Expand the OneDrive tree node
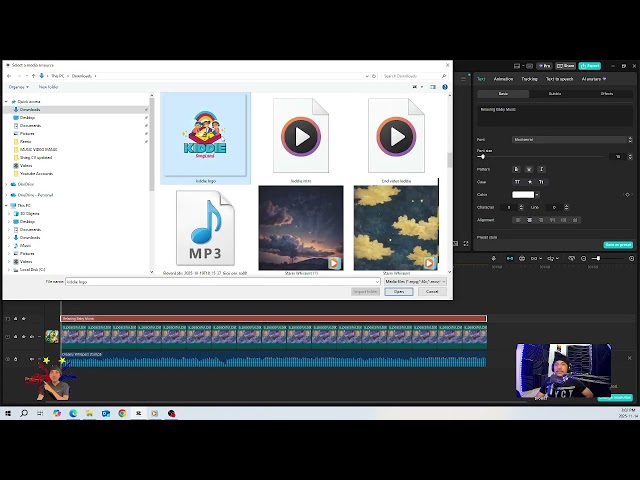The width and height of the screenshot is (640, 480). coord(6,184)
